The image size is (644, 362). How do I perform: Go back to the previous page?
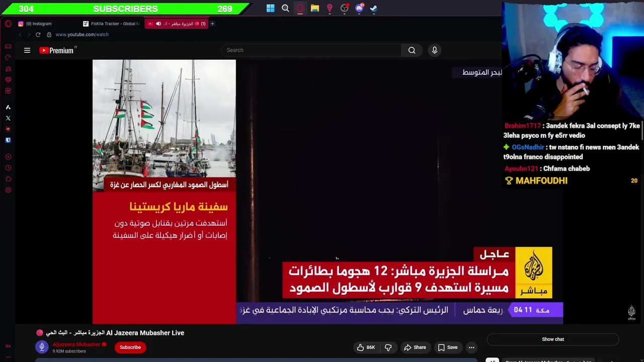click(x=20, y=35)
